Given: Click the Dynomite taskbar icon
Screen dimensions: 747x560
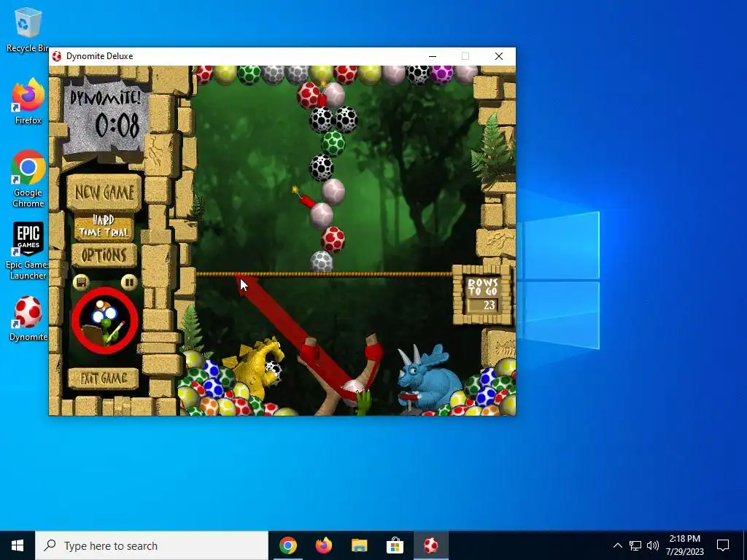Looking at the screenshot, I should (430, 545).
